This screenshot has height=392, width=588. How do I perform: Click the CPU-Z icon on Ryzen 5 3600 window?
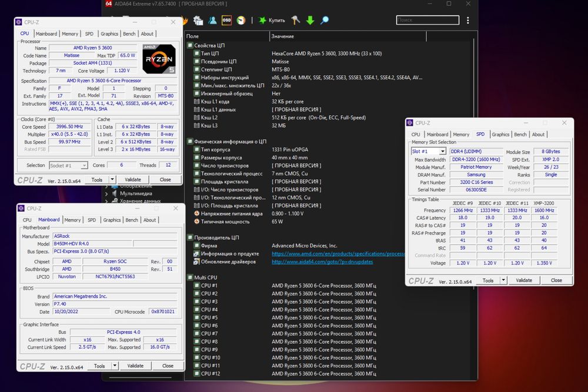tap(19, 22)
